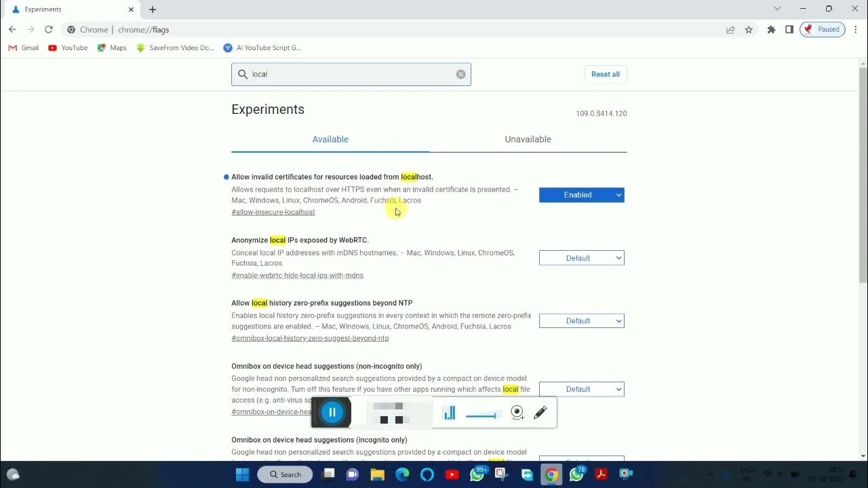This screenshot has width=868, height=488.
Task: Click the recorder webcam icon
Action: click(x=517, y=413)
